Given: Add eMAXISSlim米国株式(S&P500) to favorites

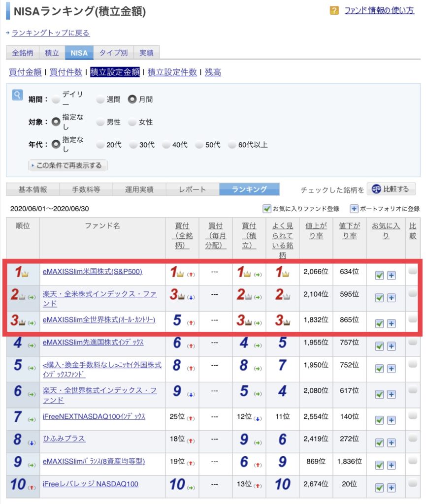Looking at the screenshot, I should point(379,276).
